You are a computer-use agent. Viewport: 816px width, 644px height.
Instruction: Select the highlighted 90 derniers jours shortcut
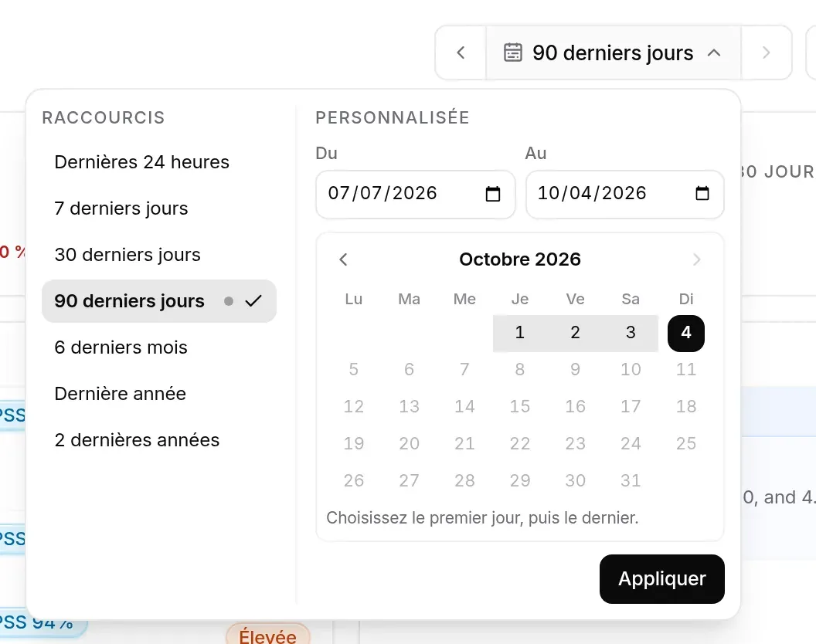[158, 301]
